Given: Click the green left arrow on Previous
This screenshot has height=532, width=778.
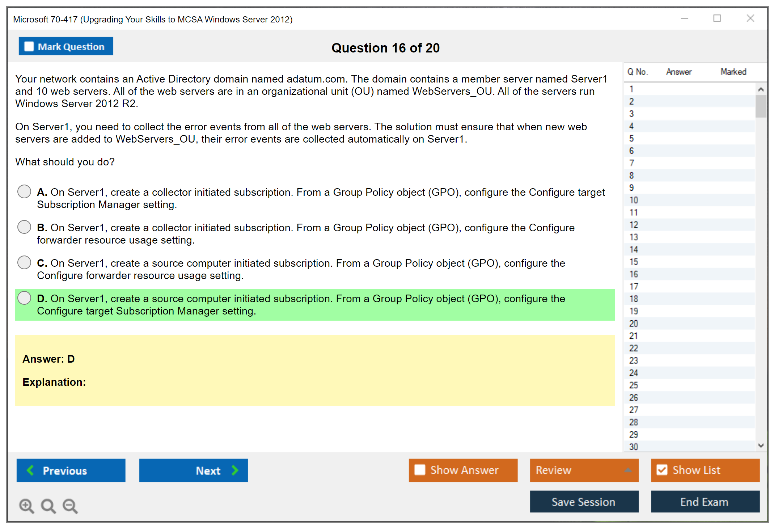Looking at the screenshot, I should 31,470.
